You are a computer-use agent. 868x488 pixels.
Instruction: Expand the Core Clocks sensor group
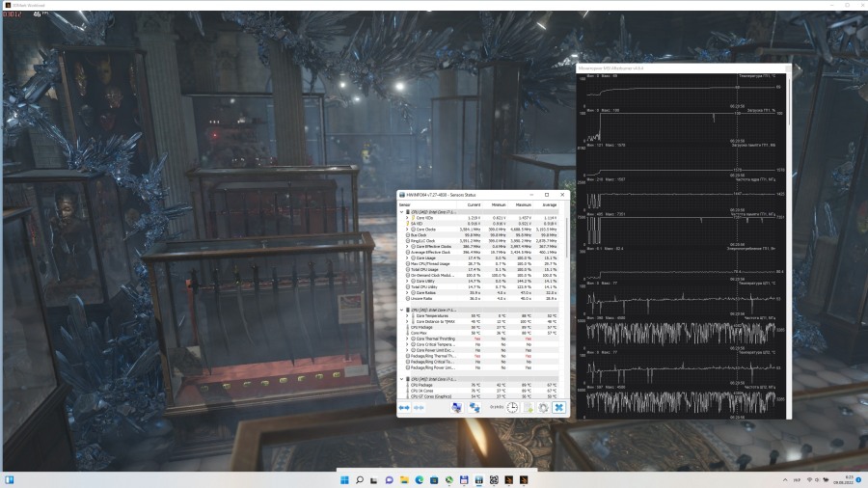point(407,230)
